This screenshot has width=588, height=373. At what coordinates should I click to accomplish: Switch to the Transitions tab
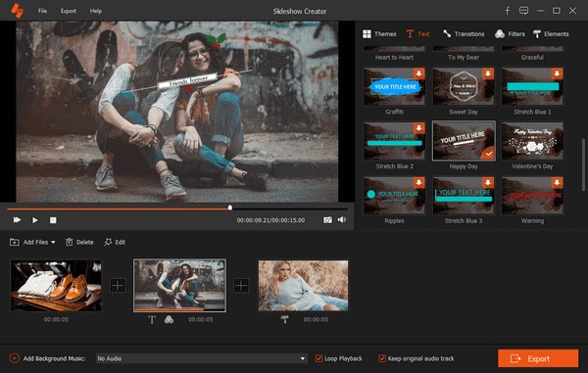(x=464, y=33)
